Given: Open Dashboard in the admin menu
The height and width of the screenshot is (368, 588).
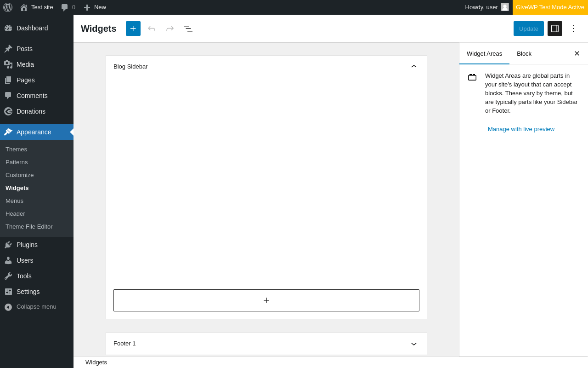Looking at the screenshot, I should [x=37, y=28].
